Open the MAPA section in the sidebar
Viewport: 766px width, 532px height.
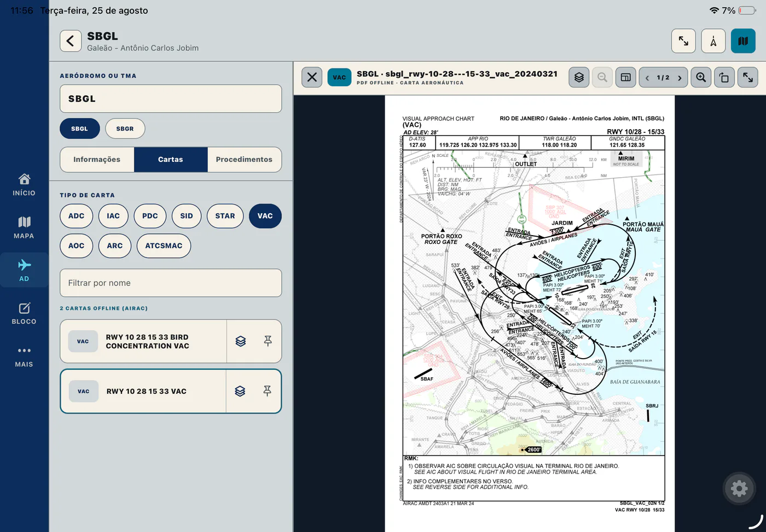click(x=24, y=227)
